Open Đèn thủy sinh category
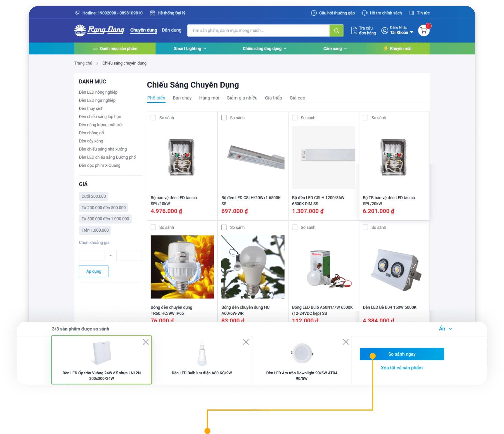 click(91, 108)
